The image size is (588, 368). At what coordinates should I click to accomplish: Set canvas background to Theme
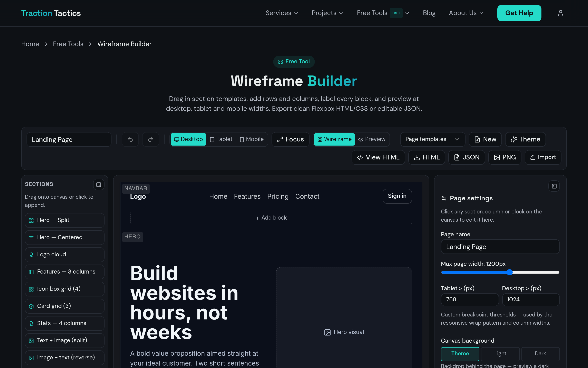pos(460,354)
